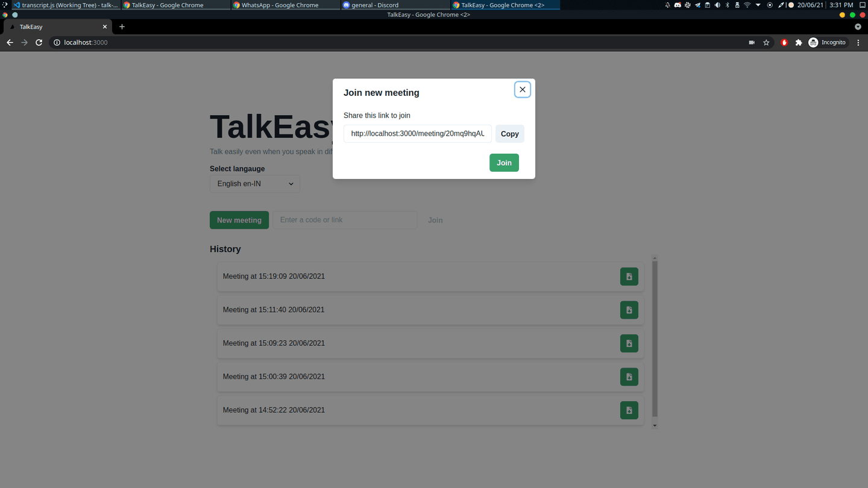Switch to transcript.js VS Code window
This screenshot has height=488, width=868.
tap(66, 5)
